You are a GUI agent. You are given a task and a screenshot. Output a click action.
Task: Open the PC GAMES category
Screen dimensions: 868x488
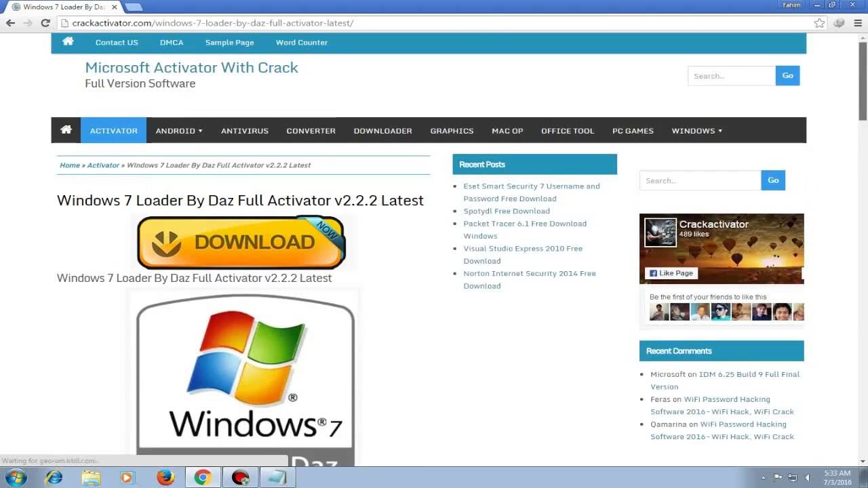633,130
